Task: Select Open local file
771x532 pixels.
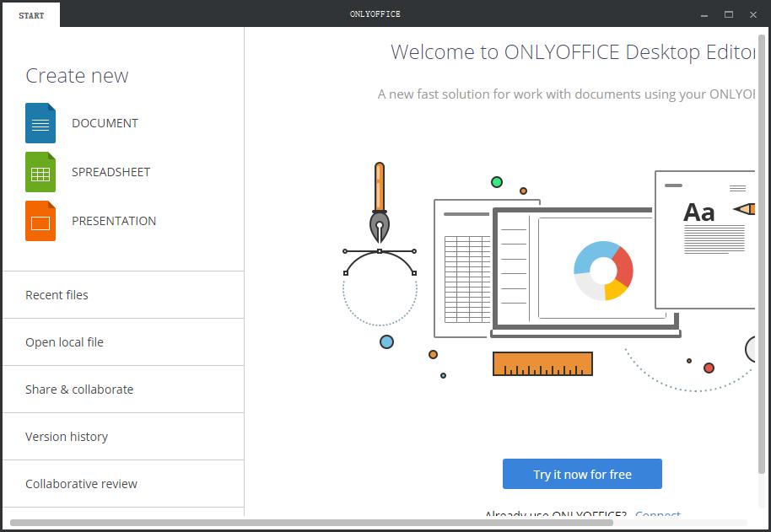Action: coord(64,342)
